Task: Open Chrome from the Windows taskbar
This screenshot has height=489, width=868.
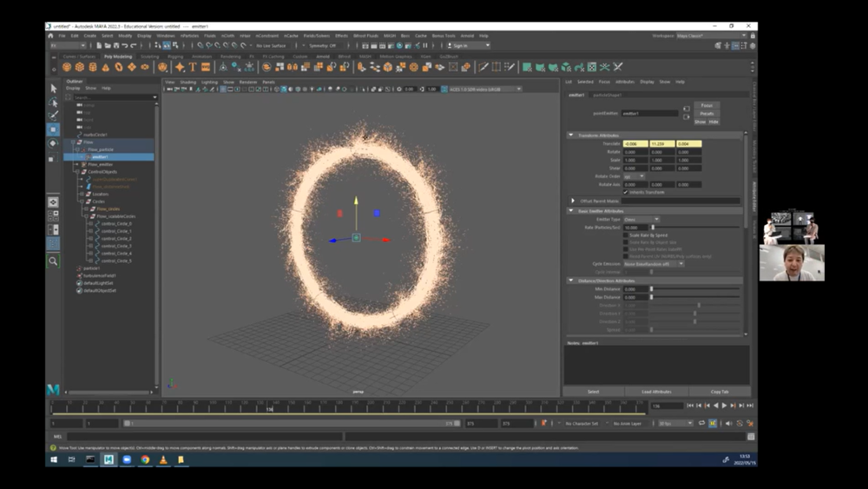Action: pos(145,459)
